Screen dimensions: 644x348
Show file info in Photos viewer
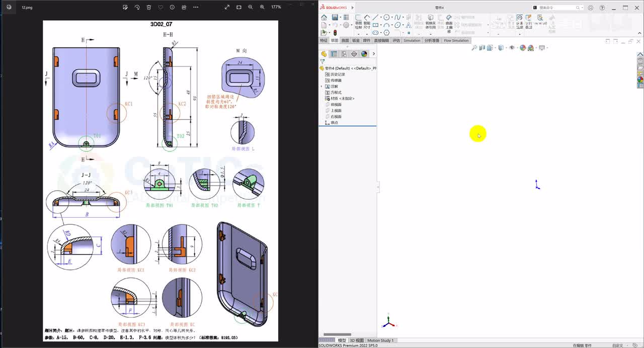(x=172, y=7)
